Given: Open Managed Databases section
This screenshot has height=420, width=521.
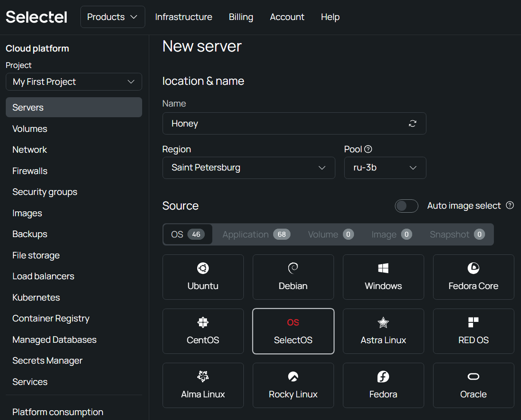Looking at the screenshot, I should 54,340.
